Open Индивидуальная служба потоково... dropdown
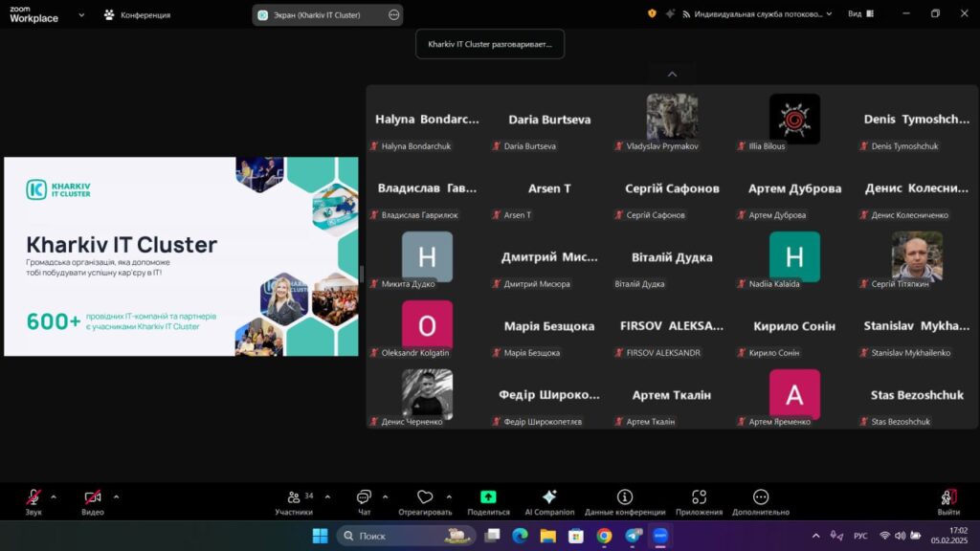Image resolution: width=980 pixels, height=551 pixels. 757,13
